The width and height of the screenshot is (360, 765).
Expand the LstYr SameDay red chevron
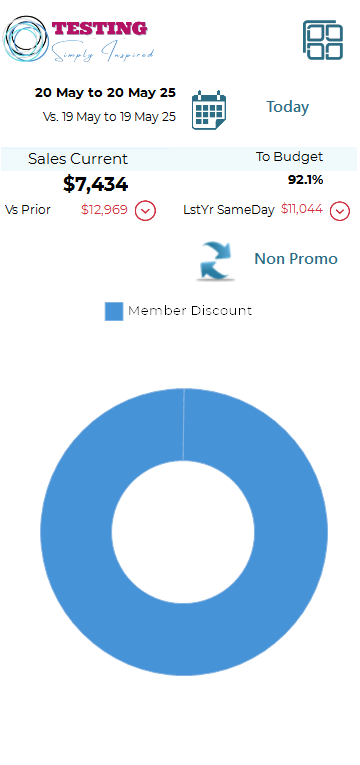[340, 211]
